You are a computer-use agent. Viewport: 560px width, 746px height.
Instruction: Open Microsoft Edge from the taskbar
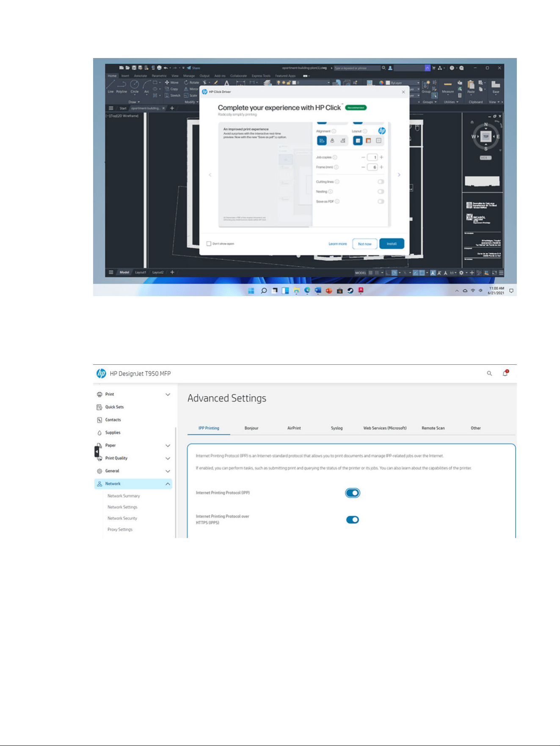[x=307, y=291]
